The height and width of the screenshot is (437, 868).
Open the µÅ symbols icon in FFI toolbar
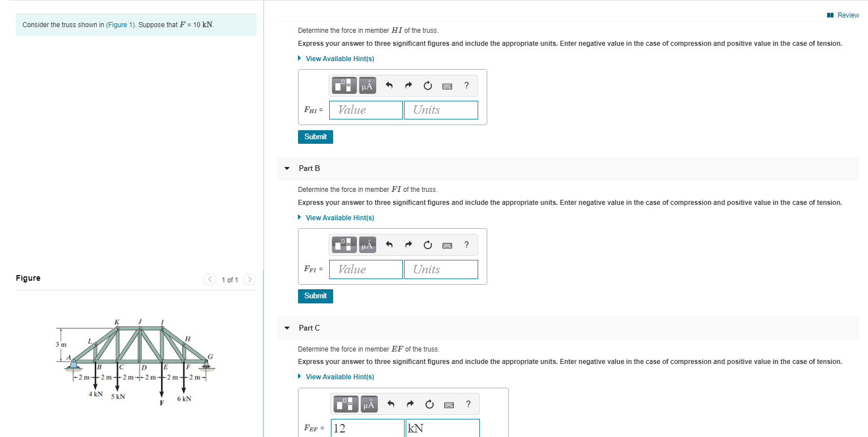tap(368, 245)
